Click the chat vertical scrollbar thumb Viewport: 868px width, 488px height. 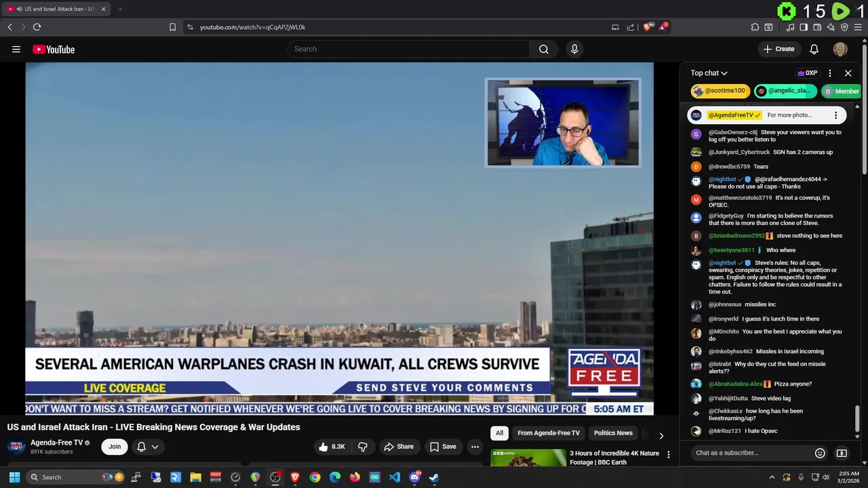(857, 418)
